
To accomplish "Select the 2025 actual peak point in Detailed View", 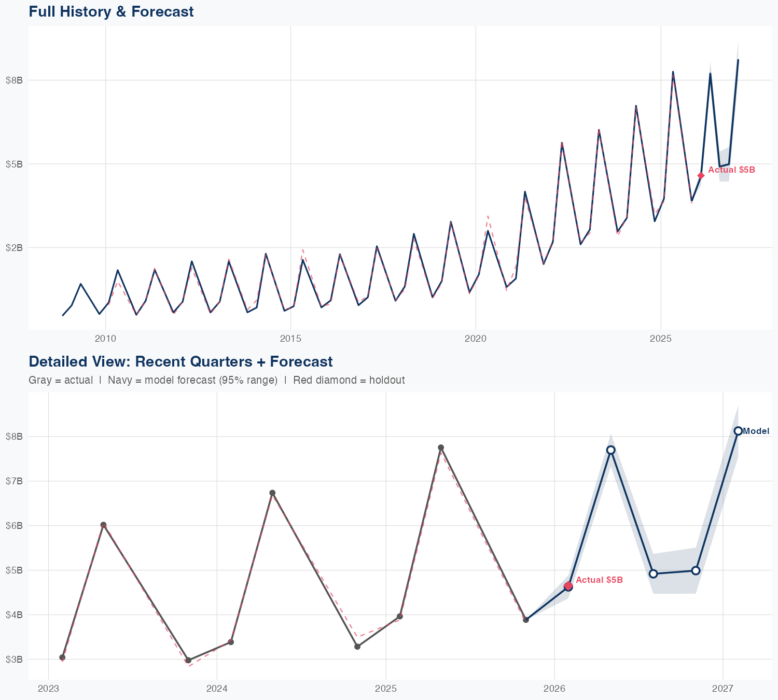I will pos(441,447).
